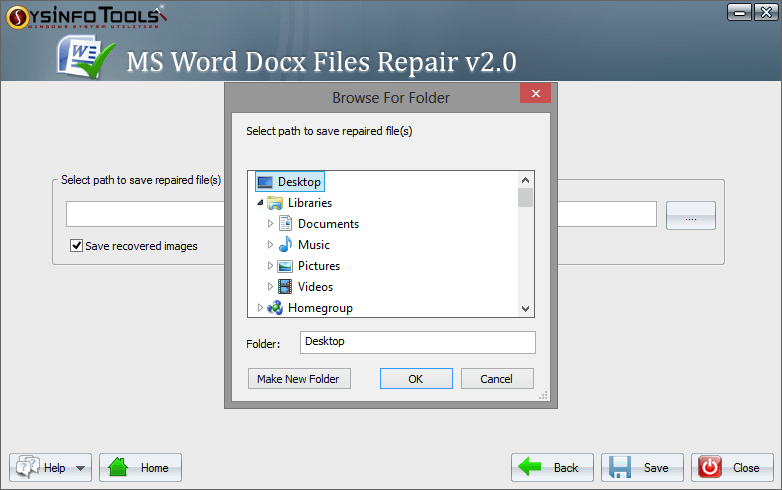Click the dialog resize grip

click(544, 396)
